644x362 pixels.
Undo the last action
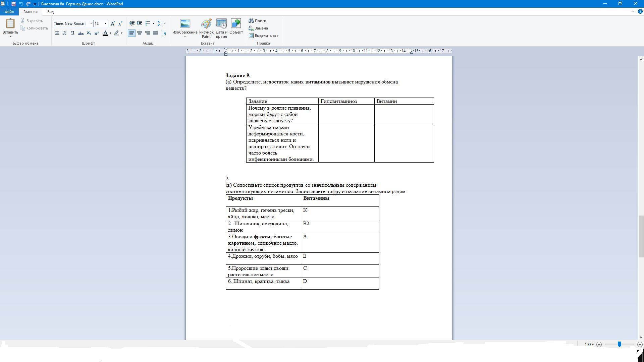21,4
